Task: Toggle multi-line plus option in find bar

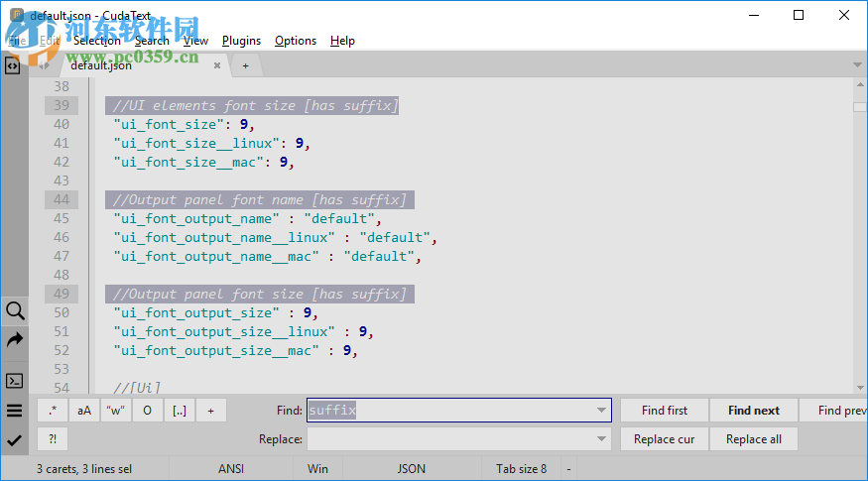Action: click(x=211, y=411)
